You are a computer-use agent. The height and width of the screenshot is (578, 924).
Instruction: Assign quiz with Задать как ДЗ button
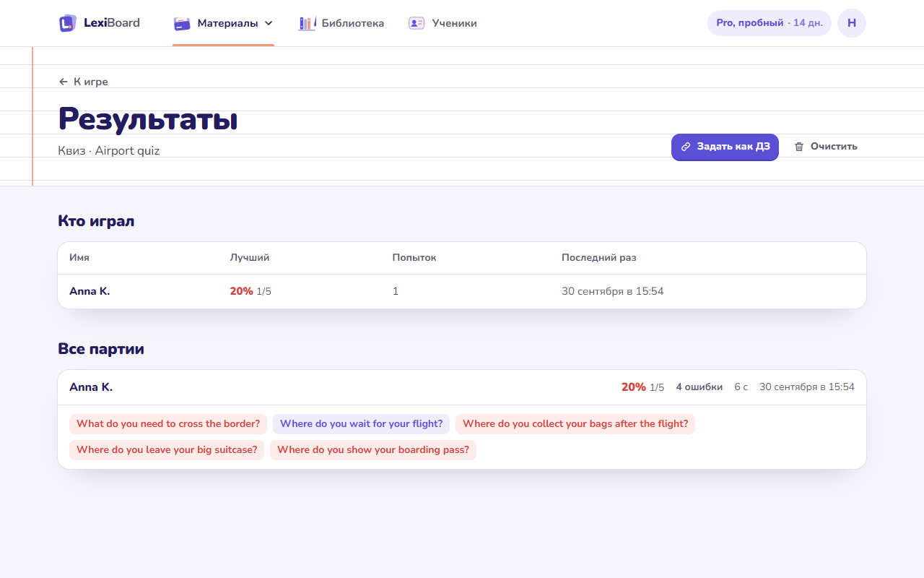coord(725,147)
